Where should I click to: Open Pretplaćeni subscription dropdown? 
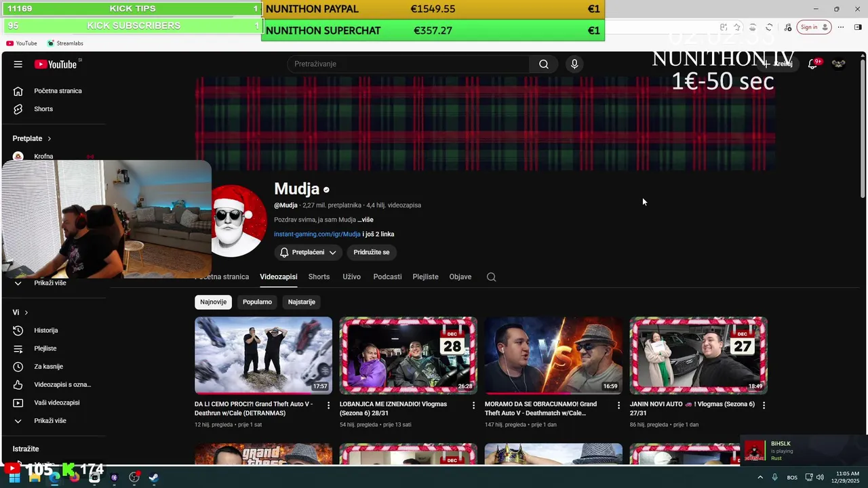click(x=308, y=252)
